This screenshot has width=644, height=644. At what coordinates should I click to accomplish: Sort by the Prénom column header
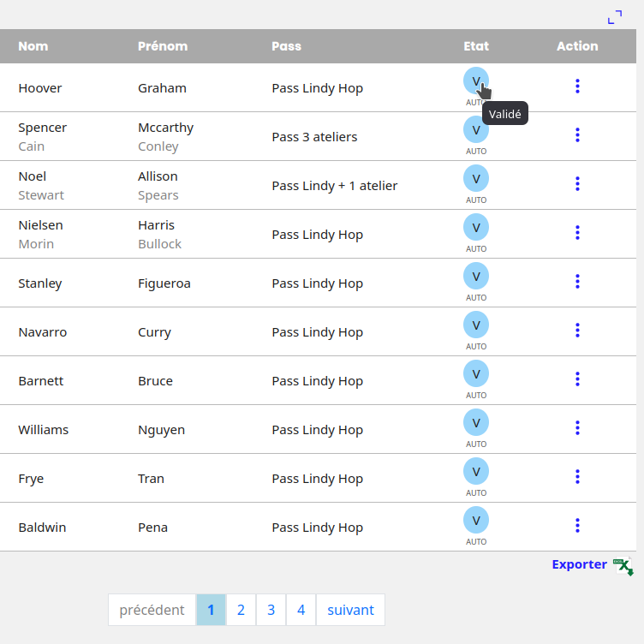(163, 46)
